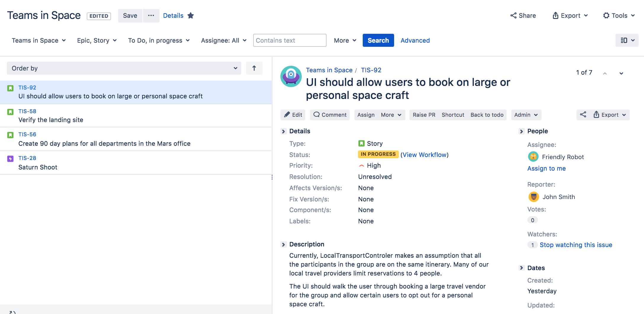
Task: Refresh the results list
Action: pyautogui.click(x=12, y=312)
